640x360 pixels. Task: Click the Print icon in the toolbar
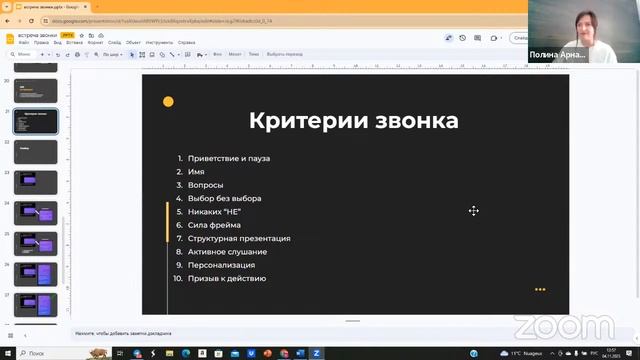pyautogui.click(x=77, y=54)
